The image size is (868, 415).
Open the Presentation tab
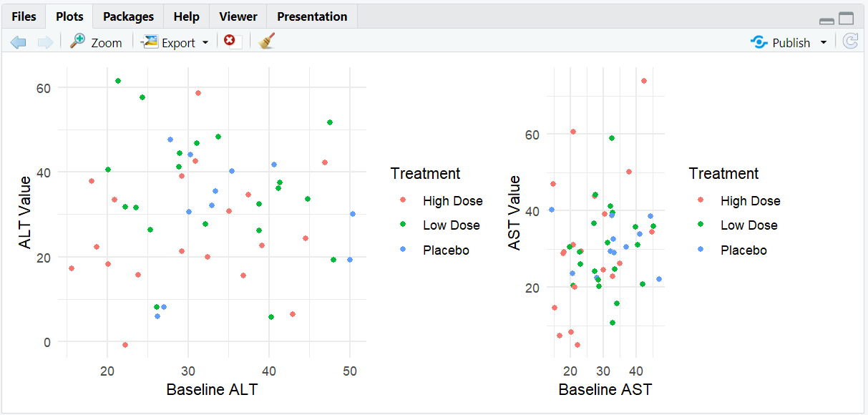(x=312, y=16)
